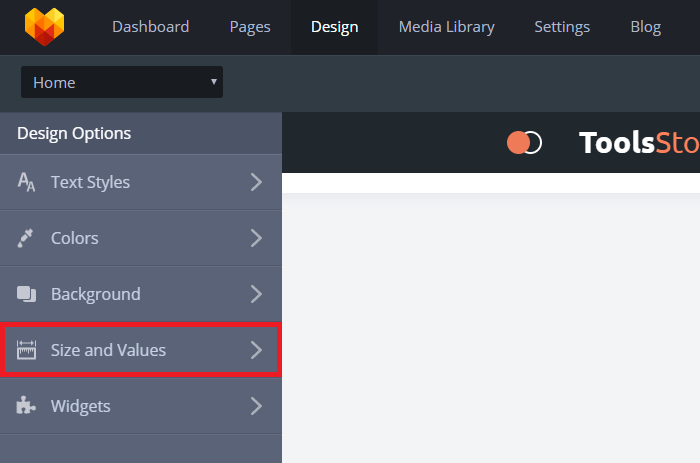Go to the Blog tab
The image size is (700, 463).
coord(646,27)
